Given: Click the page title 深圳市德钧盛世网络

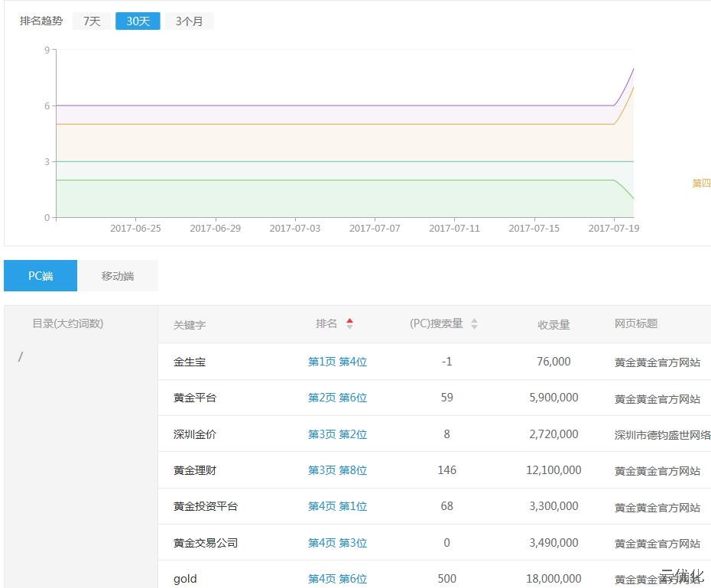Looking at the screenshot, I should click(663, 435).
